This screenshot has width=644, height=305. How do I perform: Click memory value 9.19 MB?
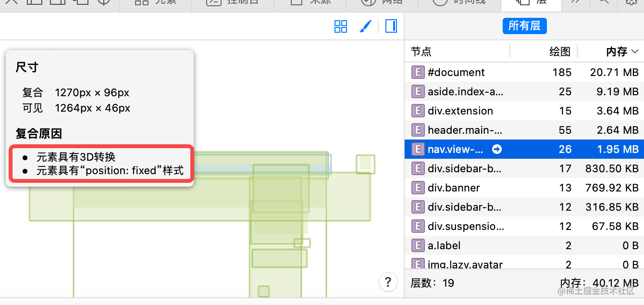click(617, 91)
